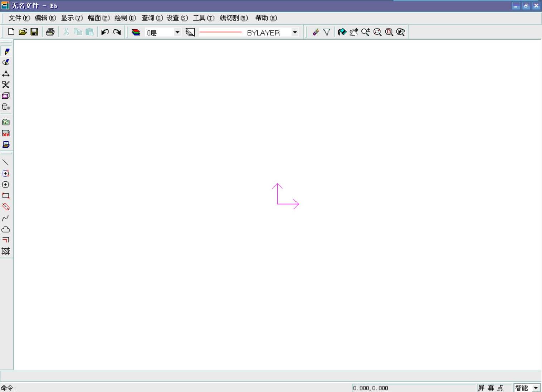Create a new file with the blank page icon
542x392 pixels.
click(11, 32)
